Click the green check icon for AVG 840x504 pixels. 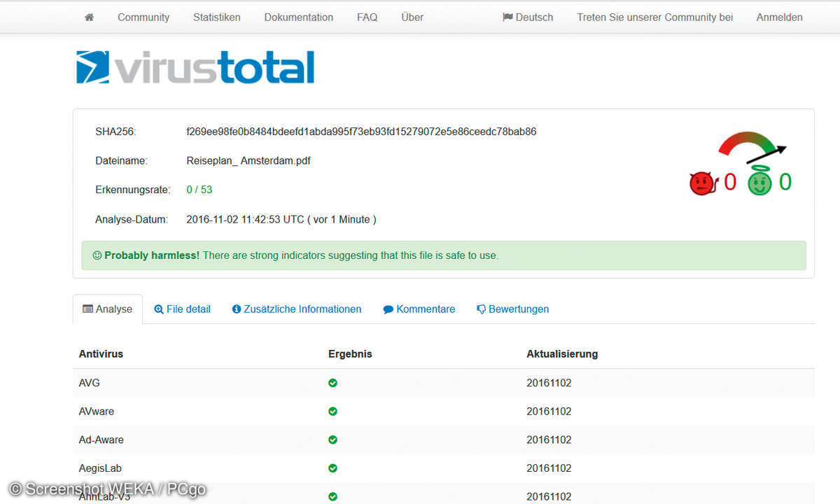[332, 383]
